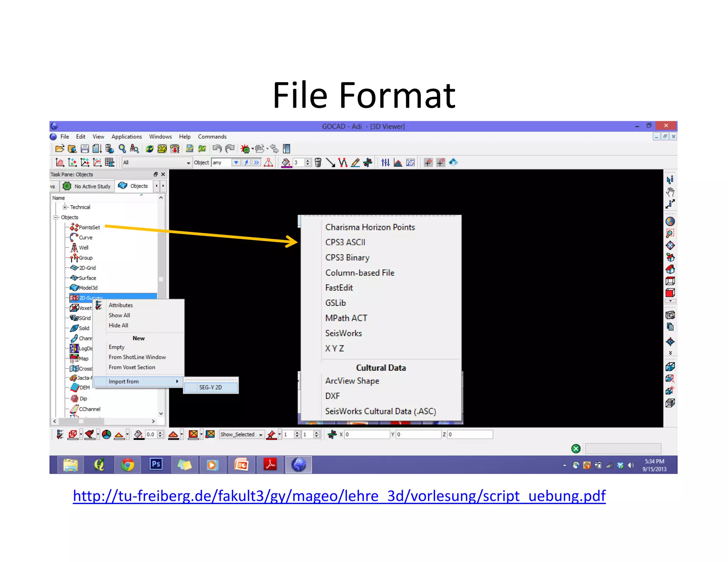Open the All filter dropdown

(156, 163)
